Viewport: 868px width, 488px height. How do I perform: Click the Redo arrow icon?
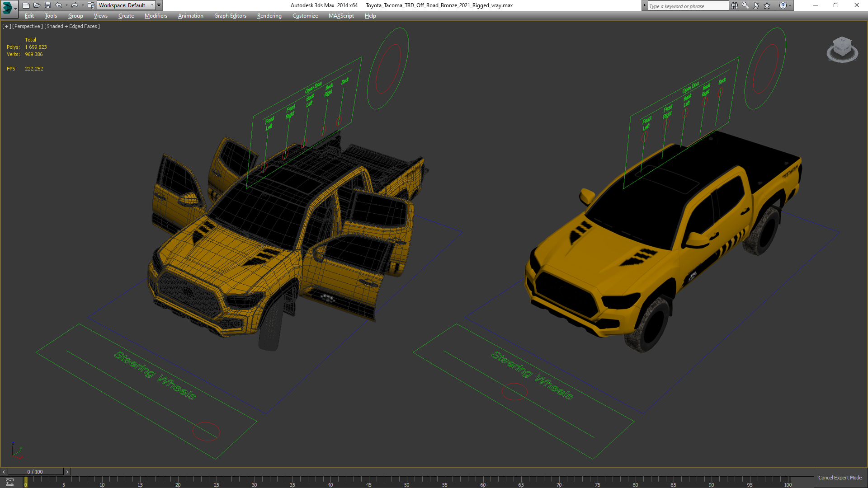pos(75,5)
